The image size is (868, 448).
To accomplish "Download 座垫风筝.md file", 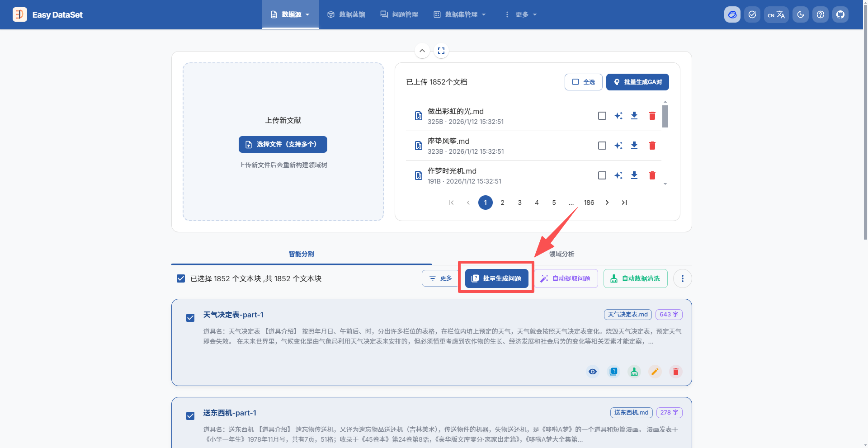I will [x=634, y=146].
